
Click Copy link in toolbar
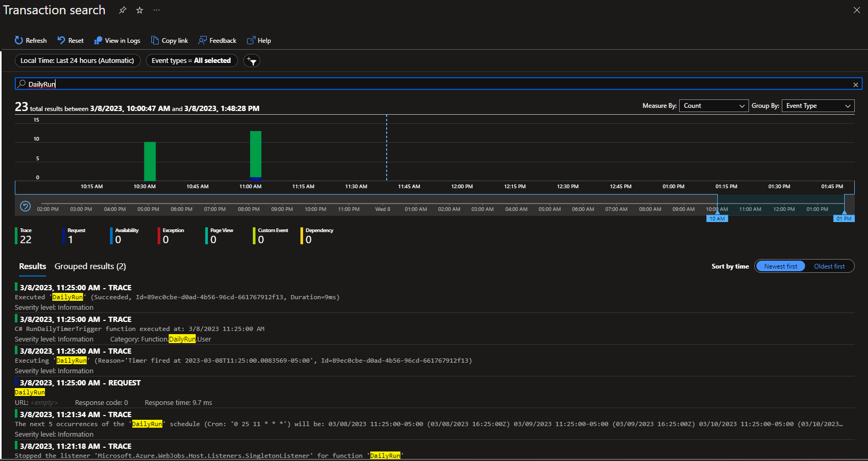(169, 41)
